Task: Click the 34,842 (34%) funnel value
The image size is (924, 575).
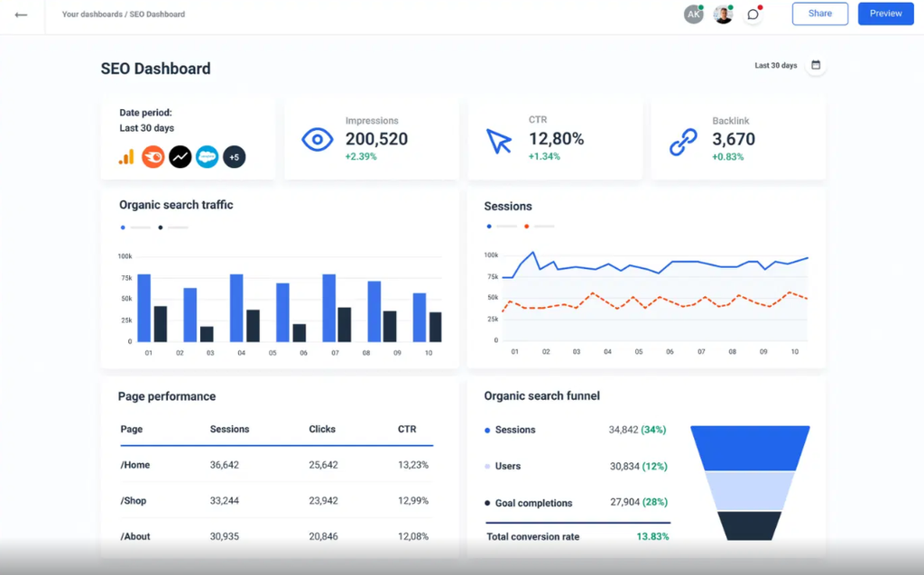Action: (x=638, y=430)
